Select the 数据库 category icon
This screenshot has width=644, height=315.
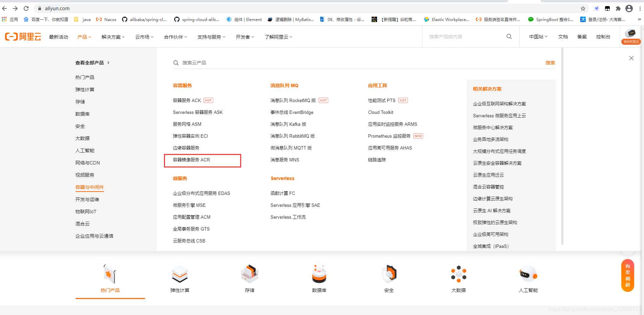(319, 278)
